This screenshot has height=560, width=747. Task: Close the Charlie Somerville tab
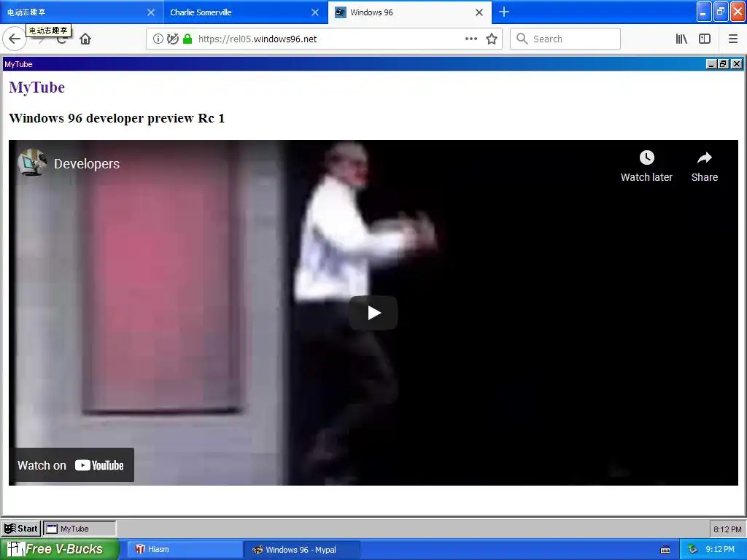tap(315, 12)
